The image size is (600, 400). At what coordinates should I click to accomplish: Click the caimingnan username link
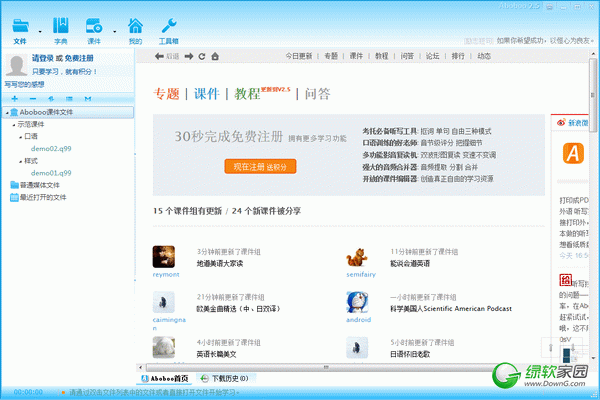pos(169,323)
